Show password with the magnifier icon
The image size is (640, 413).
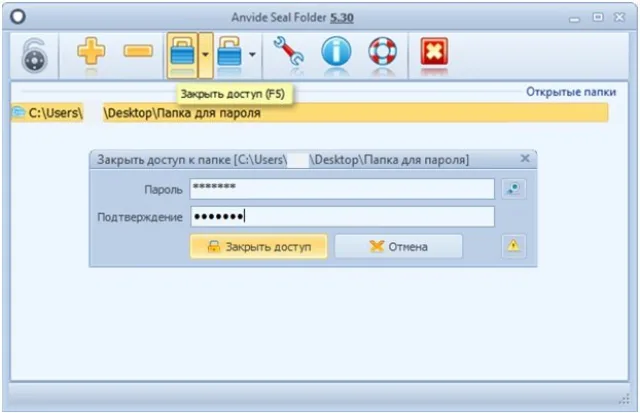click(x=513, y=189)
